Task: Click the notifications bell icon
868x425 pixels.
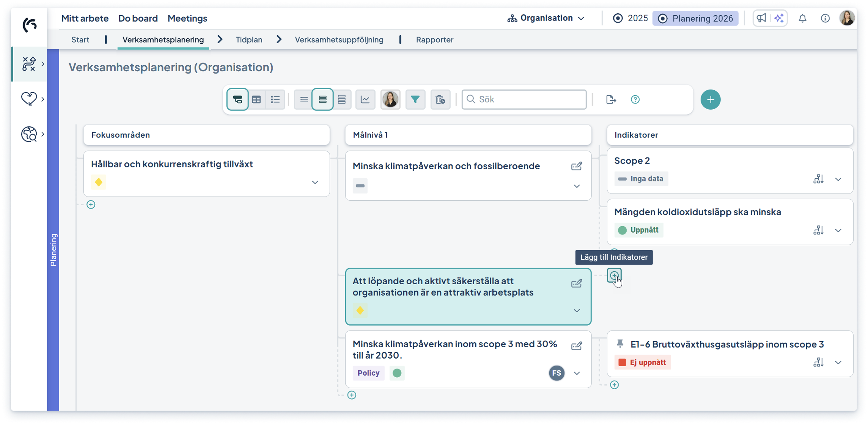Action: 803,18
